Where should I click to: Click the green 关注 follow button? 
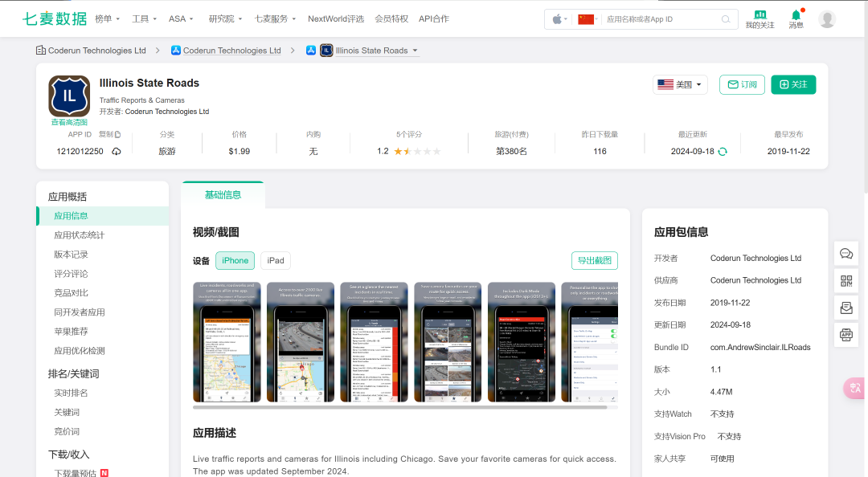pyautogui.click(x=793, y=84)
